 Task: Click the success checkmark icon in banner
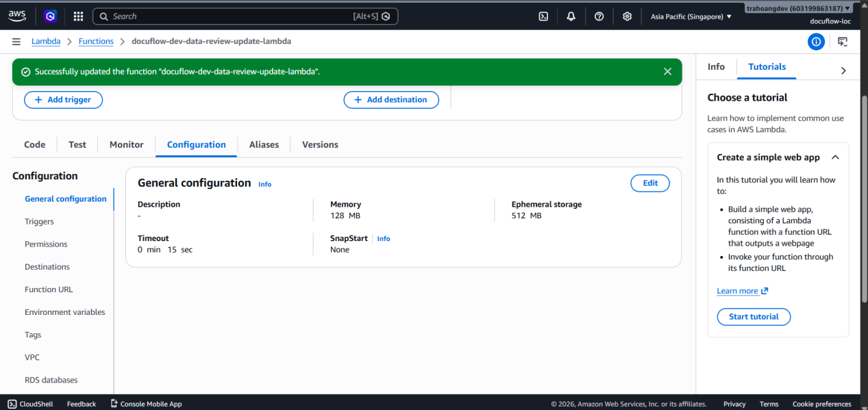tap(25, 71)
